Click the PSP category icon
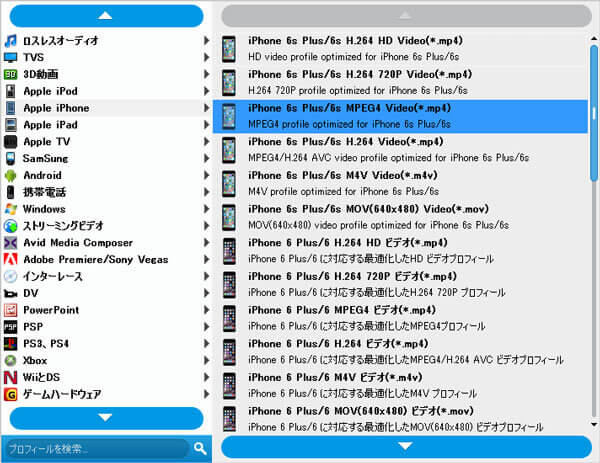This screenshot has width=600, height=463. (11, 327)
